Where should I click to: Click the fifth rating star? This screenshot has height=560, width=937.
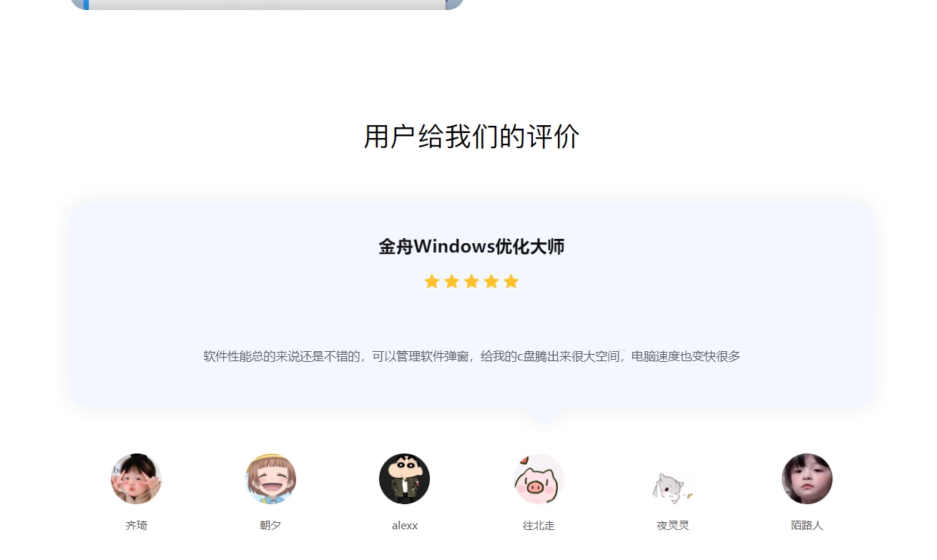tap(511, 281)
